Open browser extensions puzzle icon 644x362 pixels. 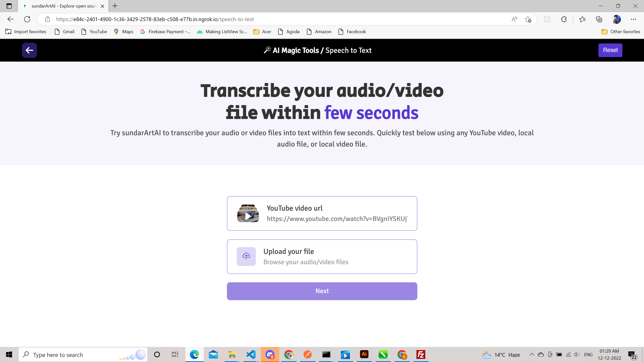[x=564, y=19]
